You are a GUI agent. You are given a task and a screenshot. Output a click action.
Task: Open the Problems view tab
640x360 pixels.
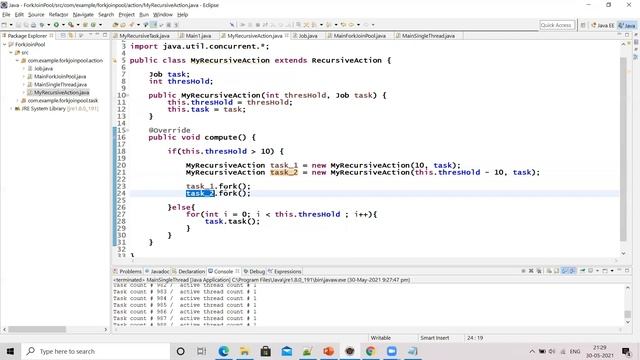coord(127,271)
